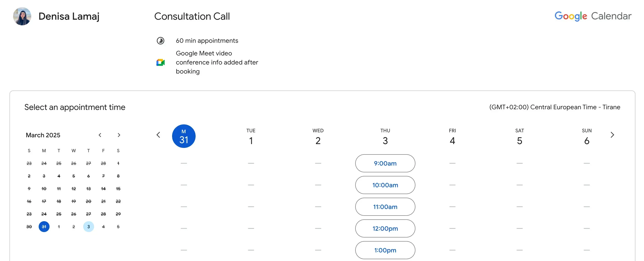Screen dimensions: 644x261
Task: Advance the mini calendar to April
Action: tap(119, 135)
